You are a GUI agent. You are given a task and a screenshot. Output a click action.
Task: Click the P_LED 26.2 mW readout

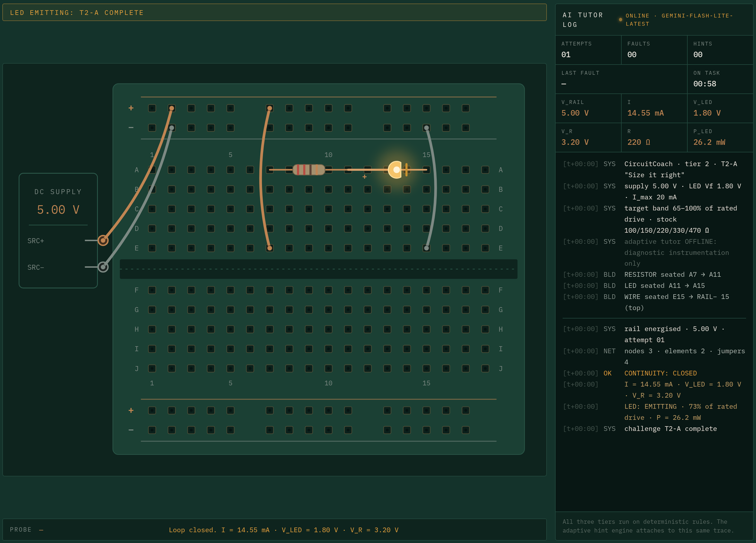[720, 137]
